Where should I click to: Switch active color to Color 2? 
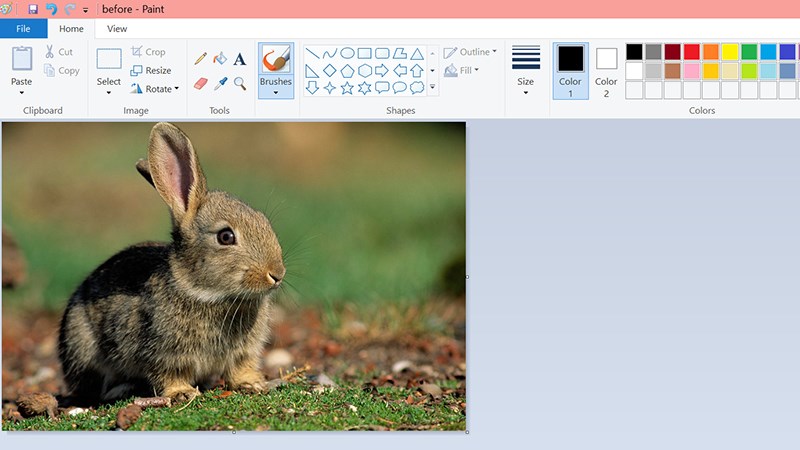pyautogui.click(x=606, y=69)
